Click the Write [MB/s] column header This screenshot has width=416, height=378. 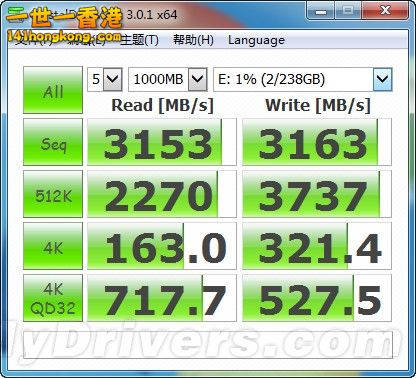pos(318,106)
